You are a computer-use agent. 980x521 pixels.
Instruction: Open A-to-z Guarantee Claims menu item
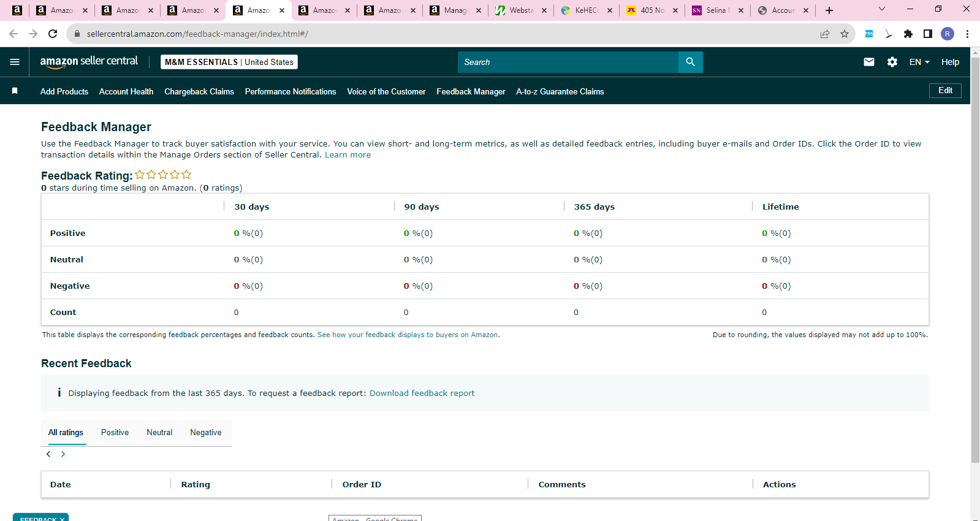[x=560, y=91]
